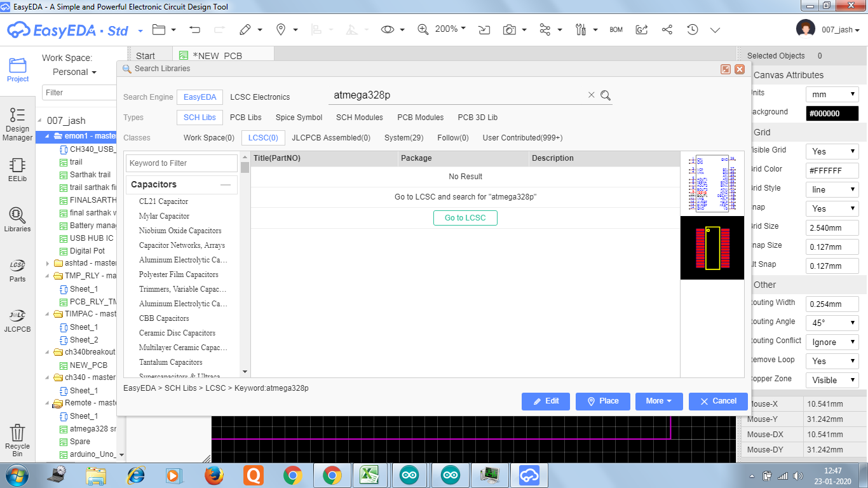Select PCB Libs type

tap(246, 118)
